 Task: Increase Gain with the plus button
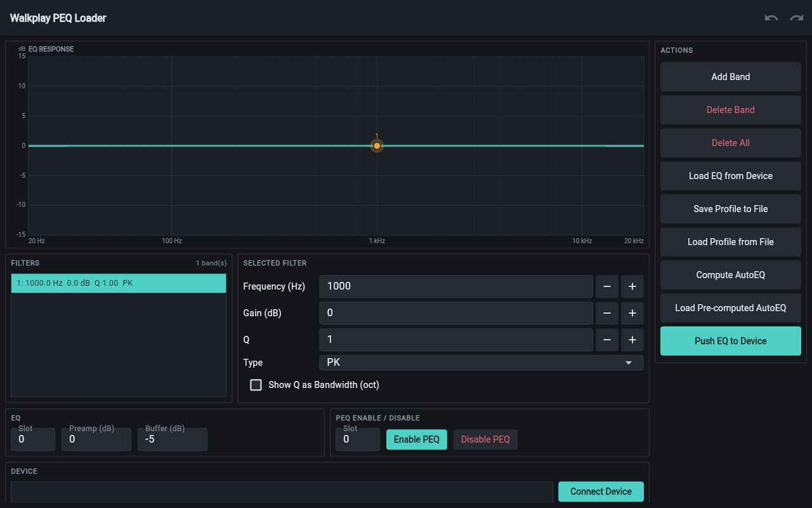tap(632, 313)
